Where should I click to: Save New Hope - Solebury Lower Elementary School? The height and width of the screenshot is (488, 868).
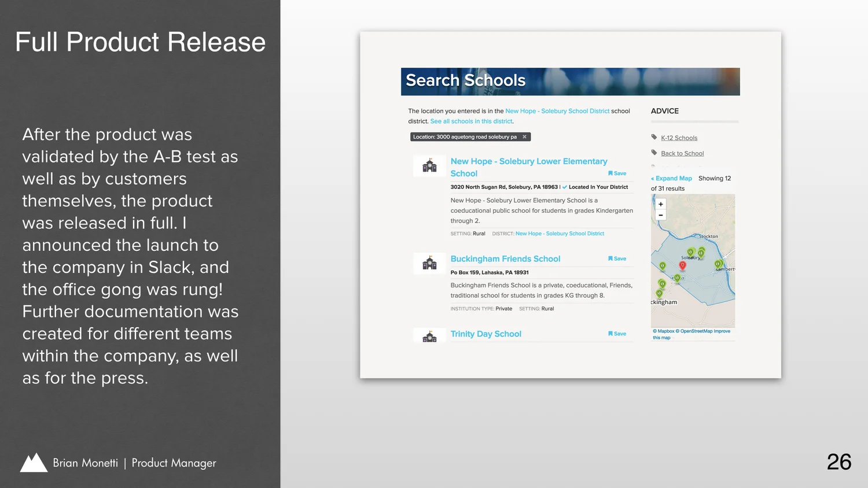[617, 173]
